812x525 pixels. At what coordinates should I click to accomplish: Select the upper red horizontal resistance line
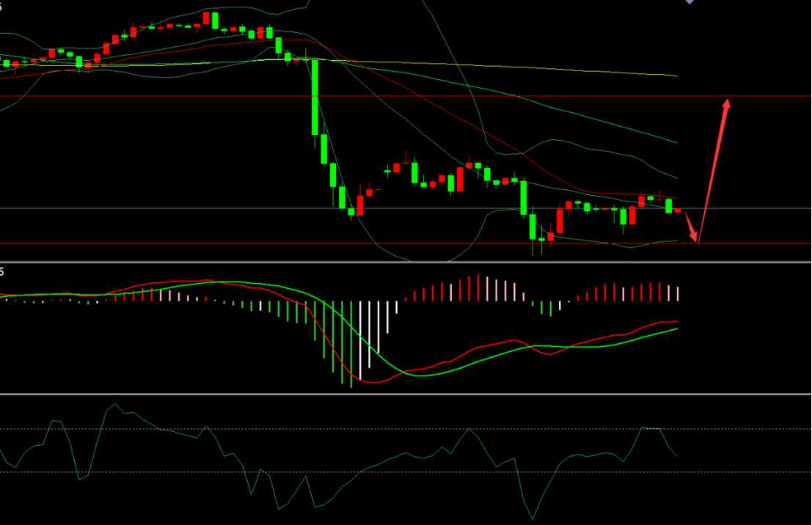click(406, 96)
